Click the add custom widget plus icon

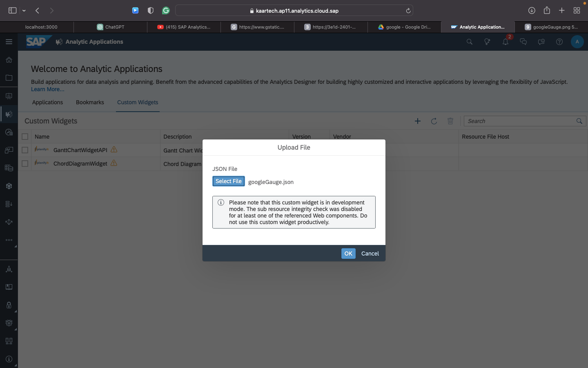(x=417, y=121)
